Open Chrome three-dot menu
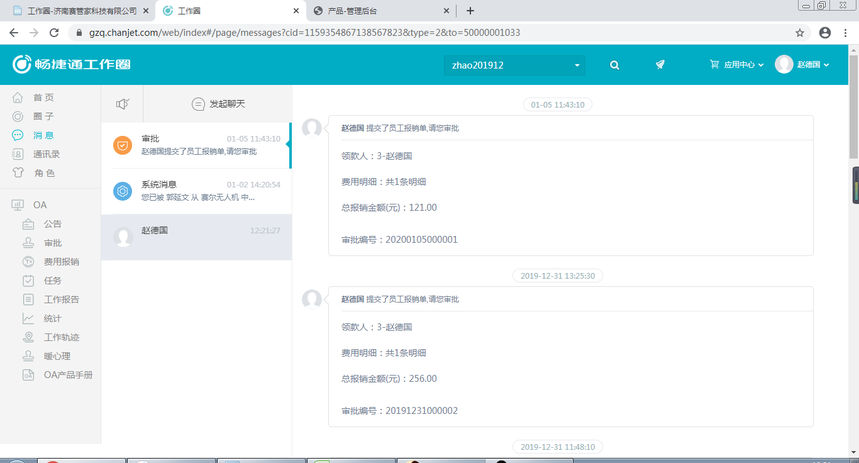This screenshot has height=463, width=859. tap(845, 33)
